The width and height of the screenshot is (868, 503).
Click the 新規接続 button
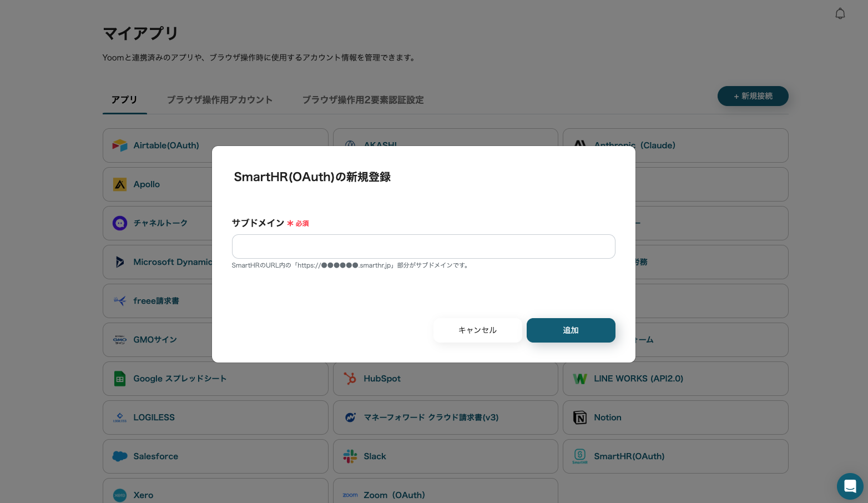pyautogui.click(x=753, y=96)
